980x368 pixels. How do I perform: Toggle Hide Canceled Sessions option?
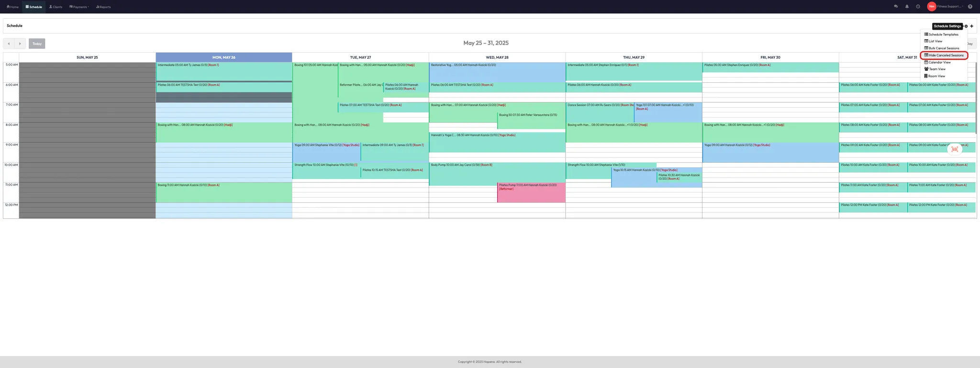[x=944, y=56]
